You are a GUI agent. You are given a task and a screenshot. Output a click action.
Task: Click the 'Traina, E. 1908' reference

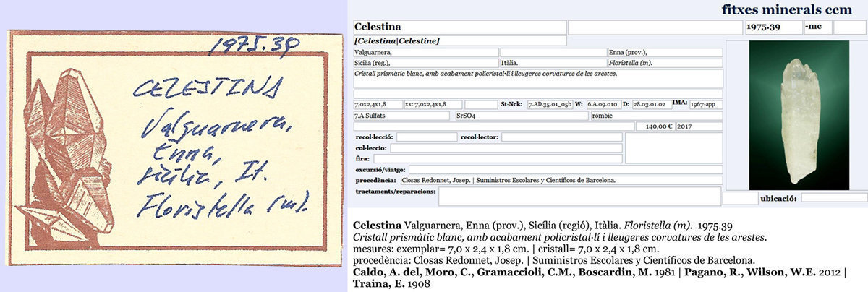(390, 284)
